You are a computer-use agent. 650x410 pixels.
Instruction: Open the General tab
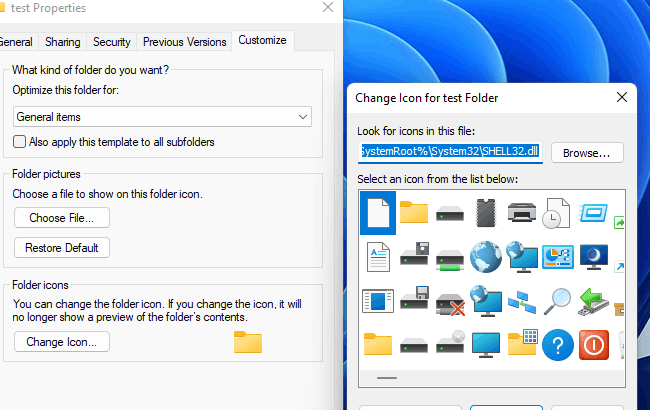pyautogui.click(x=17, y=42)
